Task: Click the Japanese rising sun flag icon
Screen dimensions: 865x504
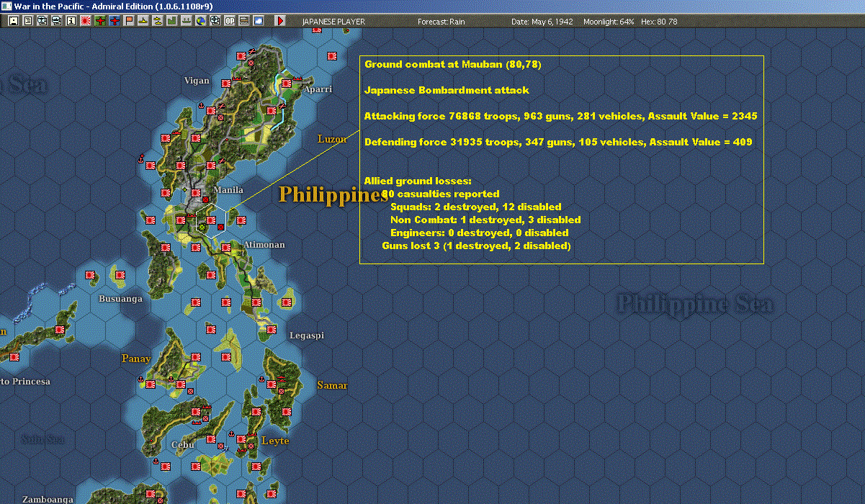Action: pyautogui.click(x=86, y=21)
